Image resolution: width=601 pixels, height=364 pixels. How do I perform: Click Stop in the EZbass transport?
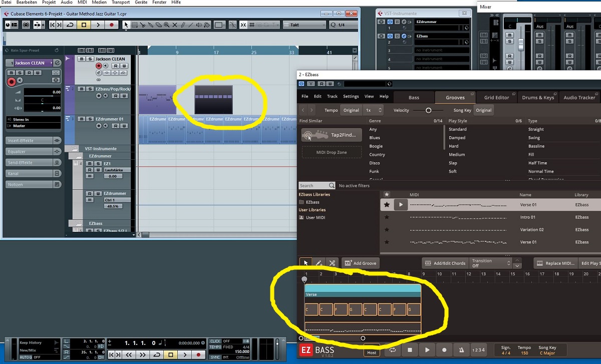point(409,350)
